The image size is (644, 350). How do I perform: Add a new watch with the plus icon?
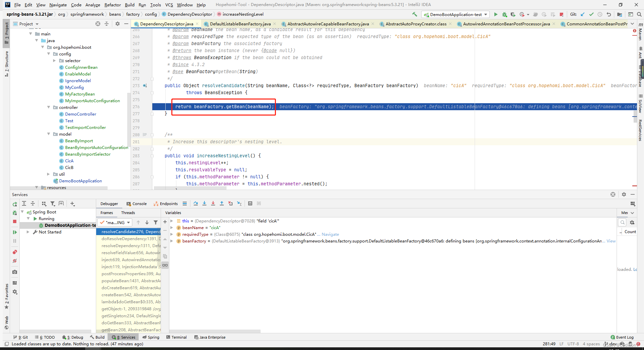(165, 222)
